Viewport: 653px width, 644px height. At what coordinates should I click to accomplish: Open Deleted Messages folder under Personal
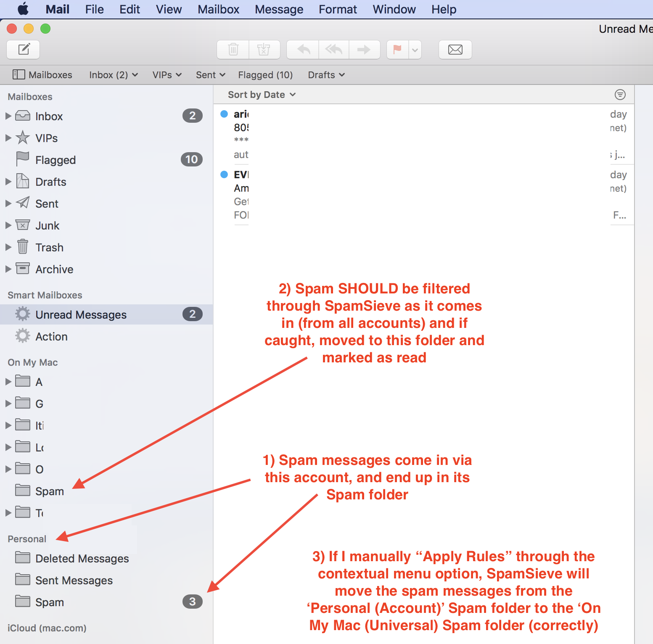pyautogui.click(x=106, y=558)
